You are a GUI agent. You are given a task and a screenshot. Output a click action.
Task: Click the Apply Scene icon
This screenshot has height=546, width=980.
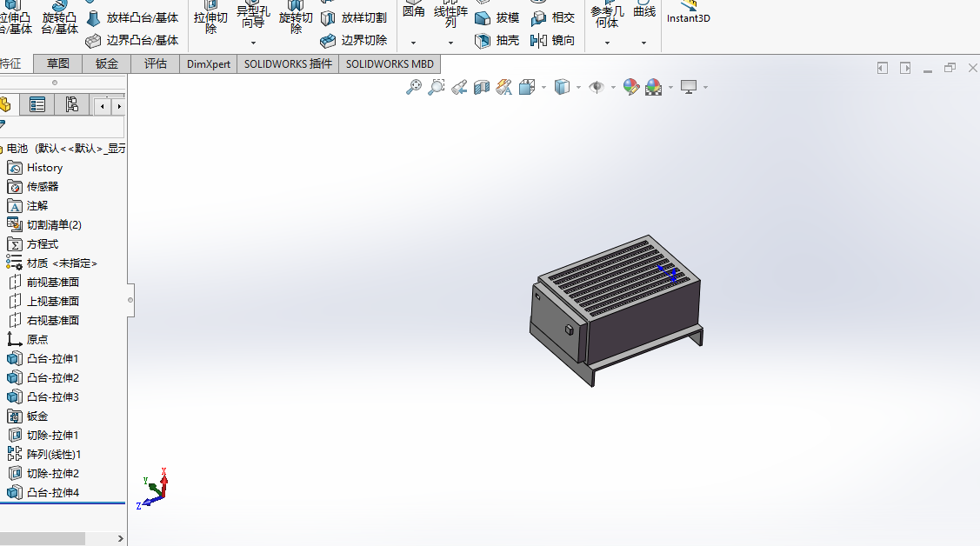click(654, 87)
